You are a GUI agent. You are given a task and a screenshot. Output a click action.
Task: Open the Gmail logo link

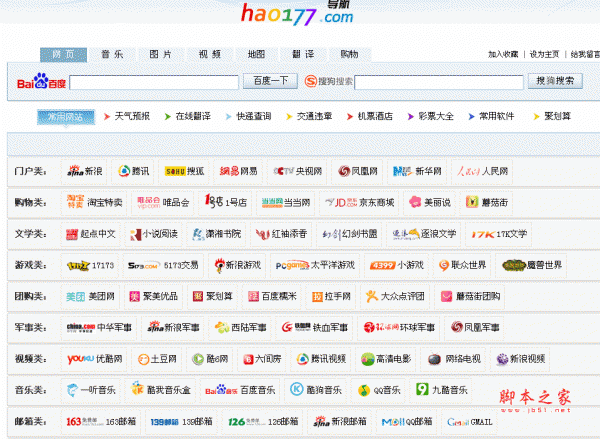point(458,422)
